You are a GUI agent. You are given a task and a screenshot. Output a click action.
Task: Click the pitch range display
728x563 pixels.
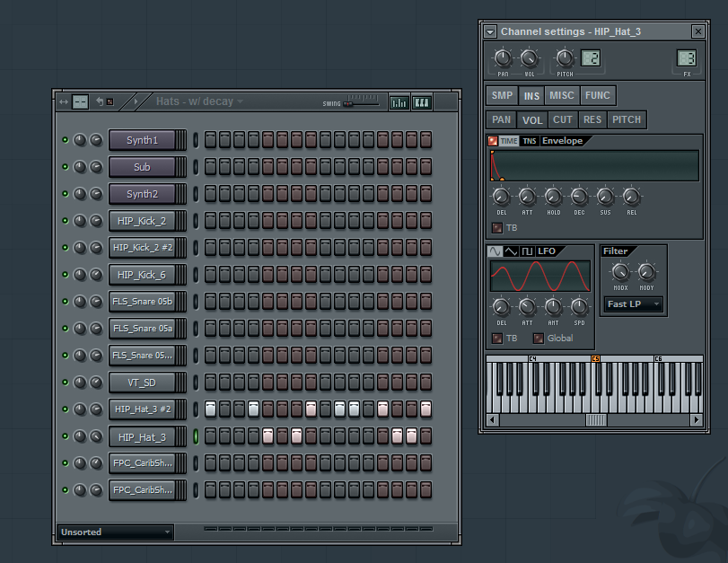(591, 58)
